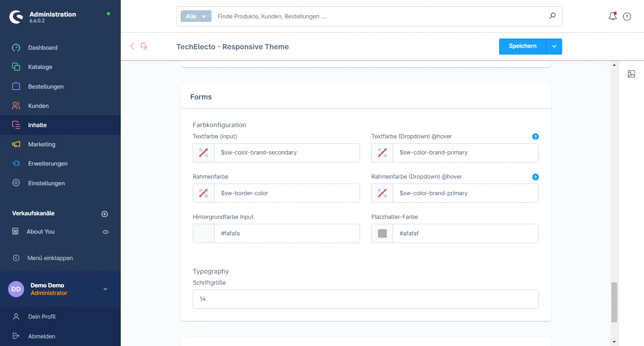Click the search magnifier icon
Viewport: 644px width, 346px height.
click(x=552, y=16)
